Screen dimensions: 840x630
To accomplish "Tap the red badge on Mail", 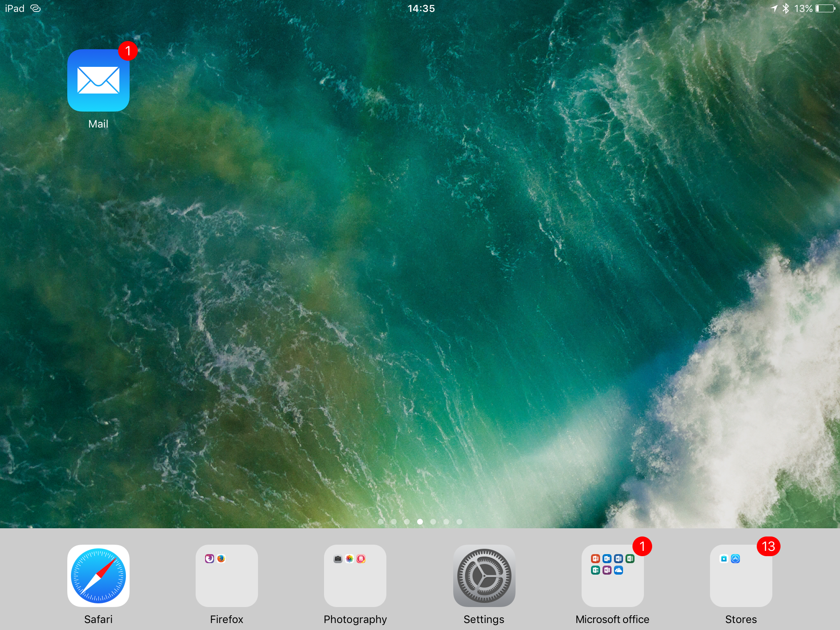I will [128, 51].
